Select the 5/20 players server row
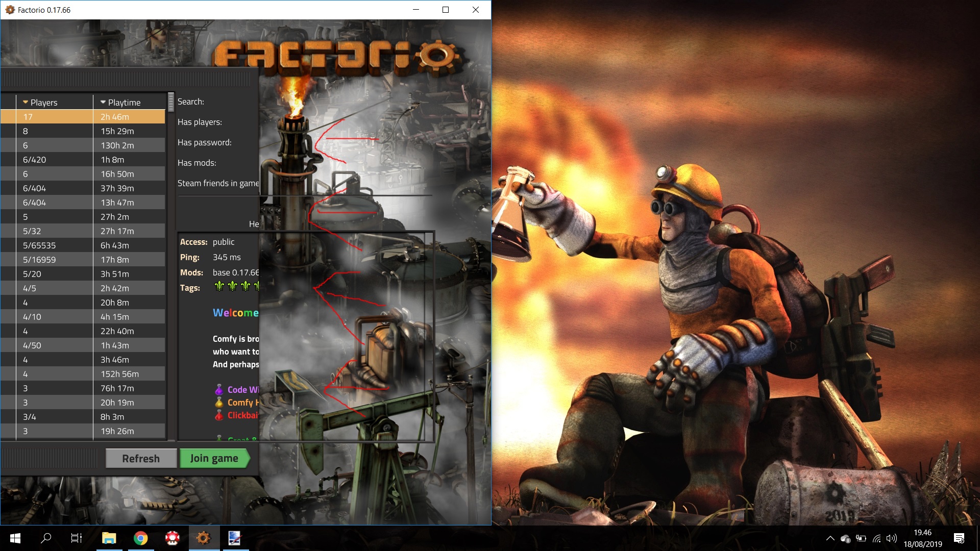The height and width of the screenshot is (551, 980). (83, 274)
